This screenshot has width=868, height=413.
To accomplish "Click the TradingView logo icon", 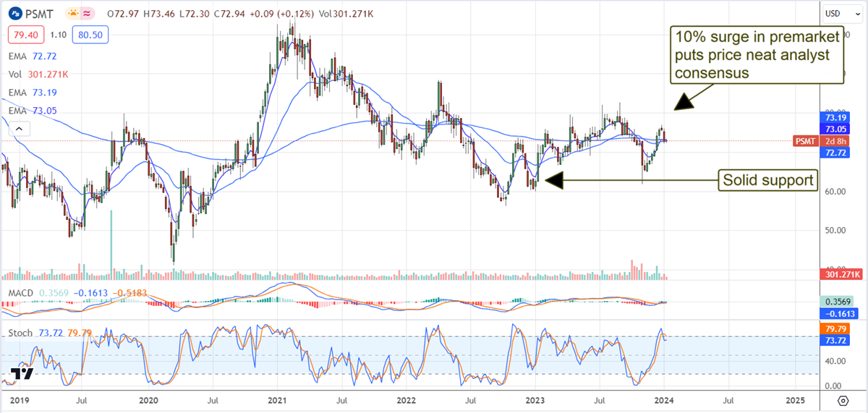I will (x=23, y=373).
